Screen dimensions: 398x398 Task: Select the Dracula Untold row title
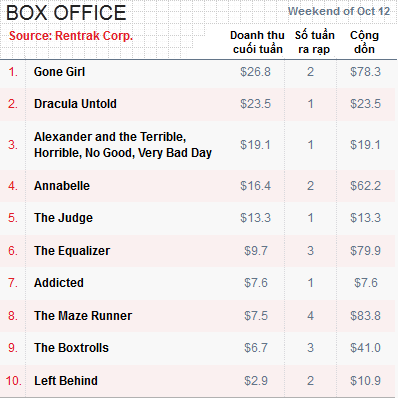click(x=75, y=104)
